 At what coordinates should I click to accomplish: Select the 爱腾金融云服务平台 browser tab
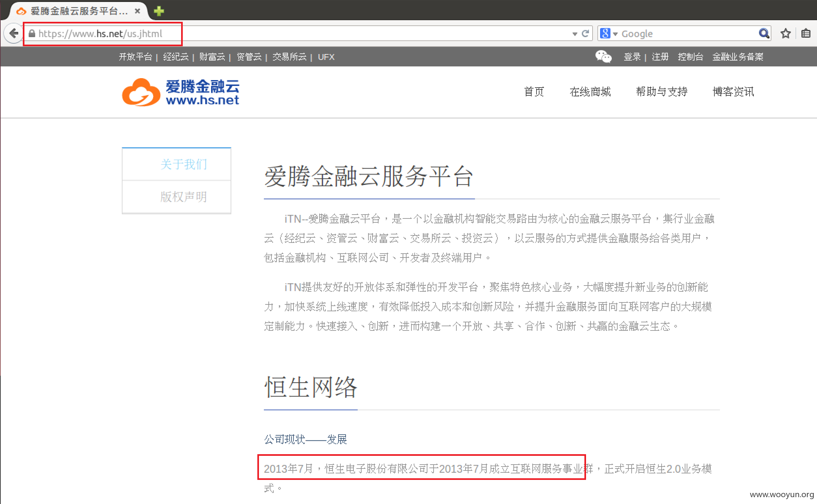(78, 11)
